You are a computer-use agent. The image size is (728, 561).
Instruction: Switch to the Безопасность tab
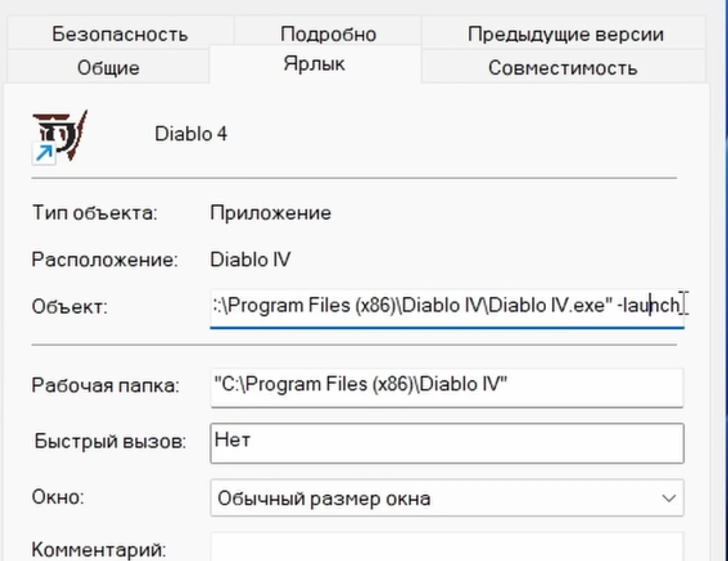pos(120,34)
